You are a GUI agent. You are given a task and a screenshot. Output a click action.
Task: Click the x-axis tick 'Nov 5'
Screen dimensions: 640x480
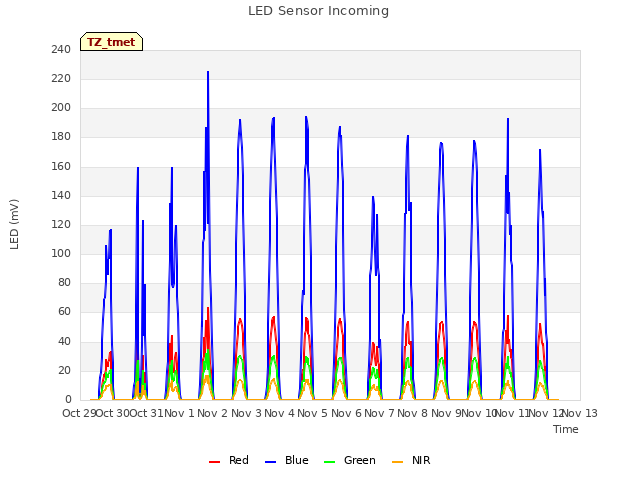(312, 413)
